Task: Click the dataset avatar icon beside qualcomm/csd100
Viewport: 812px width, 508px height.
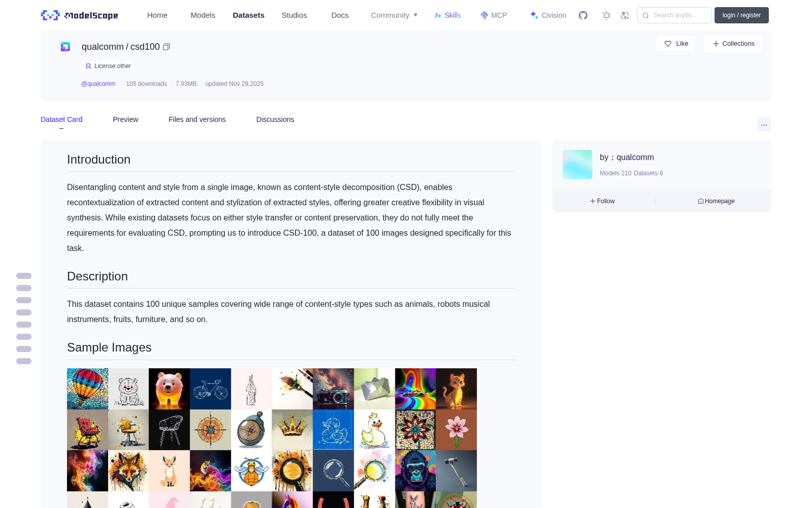Action: pos(65,47)
